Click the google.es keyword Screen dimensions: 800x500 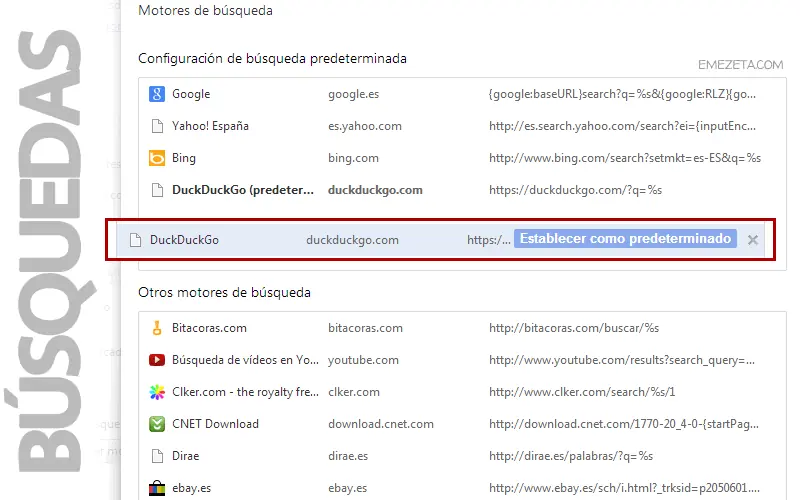(x=354, y=94)
